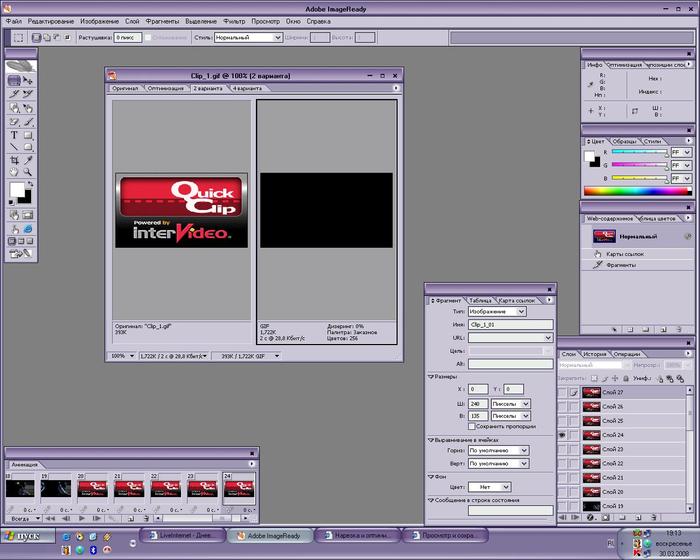Show layer Слой 21 via visibility box
Image resolution: width=700 pixels, height=560 pixels.
click(x=562, y=477)
